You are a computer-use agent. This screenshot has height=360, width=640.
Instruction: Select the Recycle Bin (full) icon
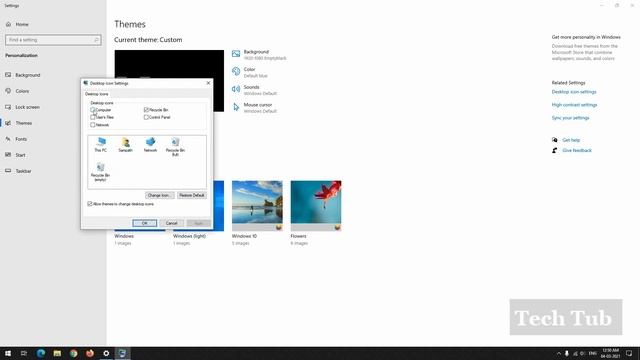pos(175,147)
